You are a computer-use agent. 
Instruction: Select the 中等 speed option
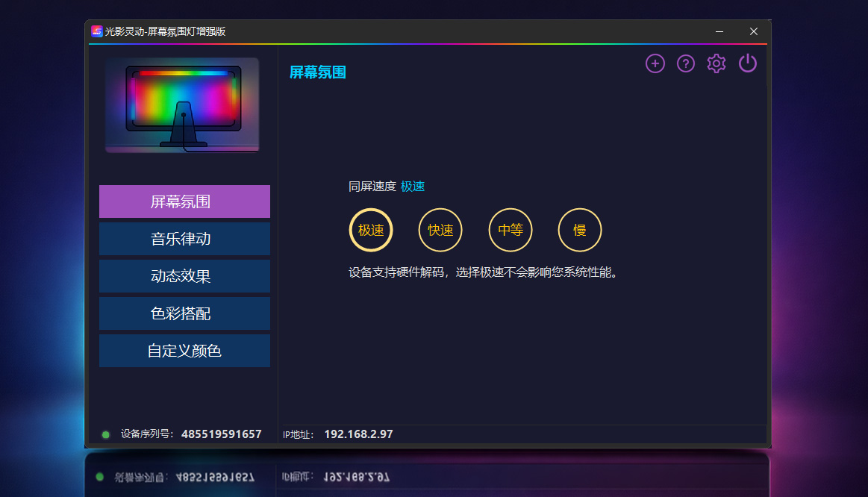510,230
